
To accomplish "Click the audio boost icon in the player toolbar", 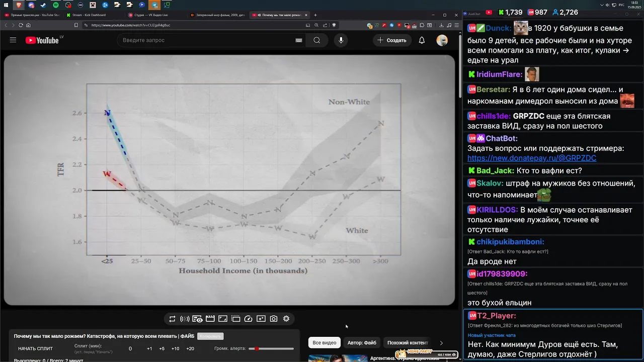I will coord(185,319).
